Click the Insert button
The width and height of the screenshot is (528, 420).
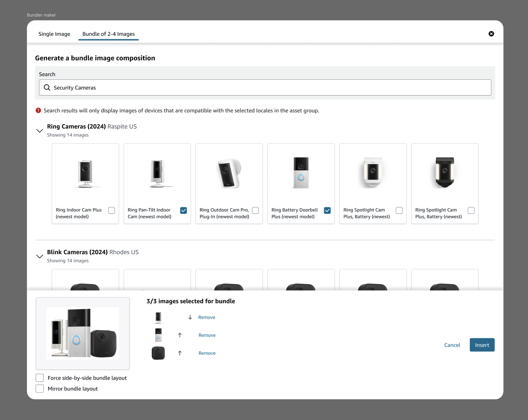point(482,345)
